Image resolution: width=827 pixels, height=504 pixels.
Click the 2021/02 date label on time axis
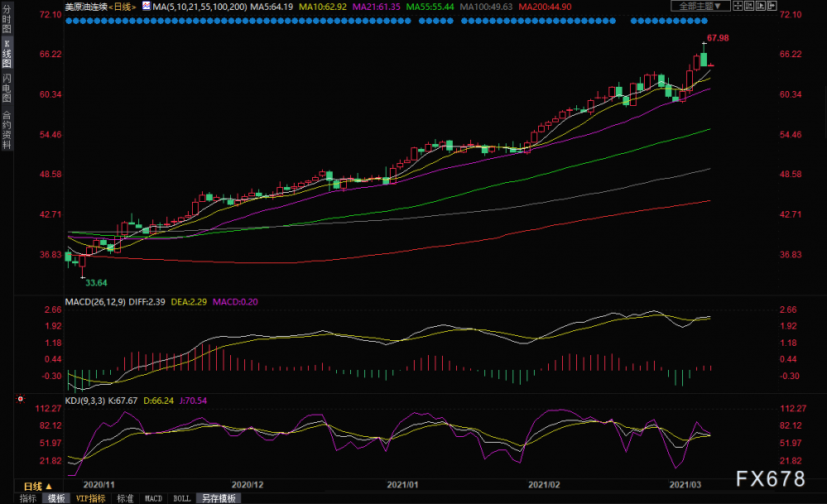[x=545, y=484]
